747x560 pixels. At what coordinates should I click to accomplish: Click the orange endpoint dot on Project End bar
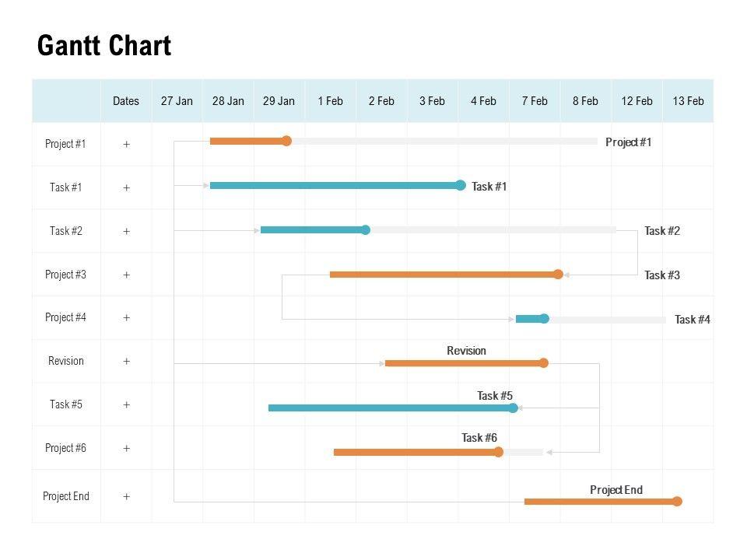tap(677, 502)
